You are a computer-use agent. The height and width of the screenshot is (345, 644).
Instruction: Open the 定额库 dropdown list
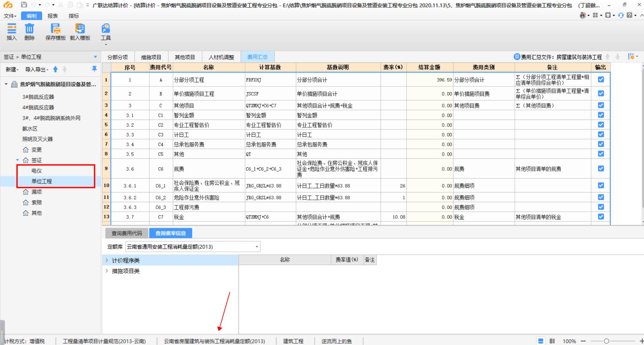(x=257, y=247)
